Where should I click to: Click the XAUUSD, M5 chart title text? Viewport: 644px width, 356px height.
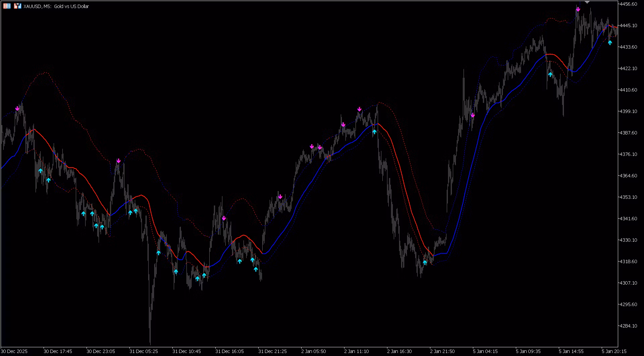56,6
